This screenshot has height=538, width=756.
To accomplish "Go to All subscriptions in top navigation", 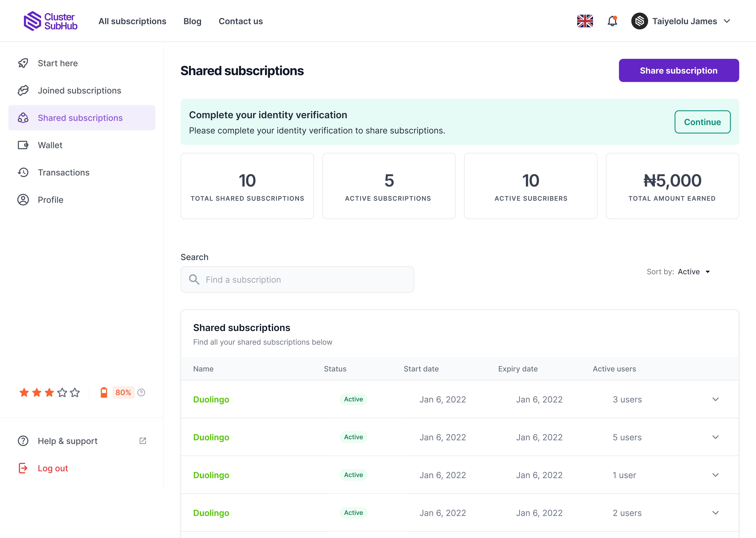I will click(132, 21).
